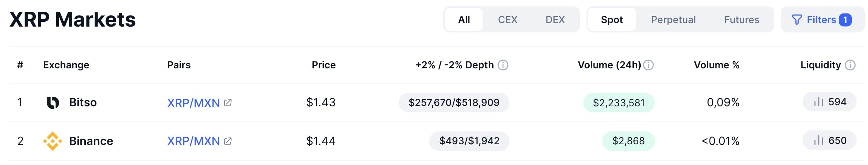Click the Volume (24h) info icon
Image resolution: width=868 pixels, height=165 pixels.
[x=649, y=65]
